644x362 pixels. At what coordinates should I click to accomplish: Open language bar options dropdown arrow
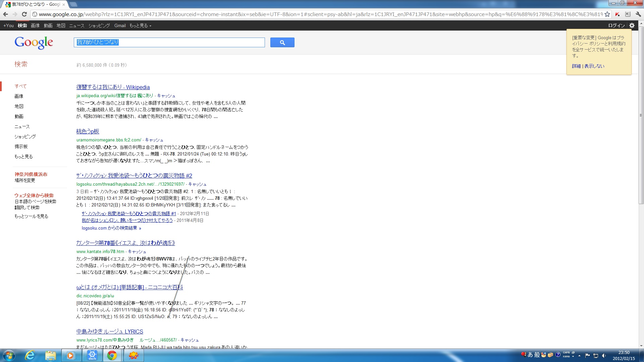coord(573,357)
